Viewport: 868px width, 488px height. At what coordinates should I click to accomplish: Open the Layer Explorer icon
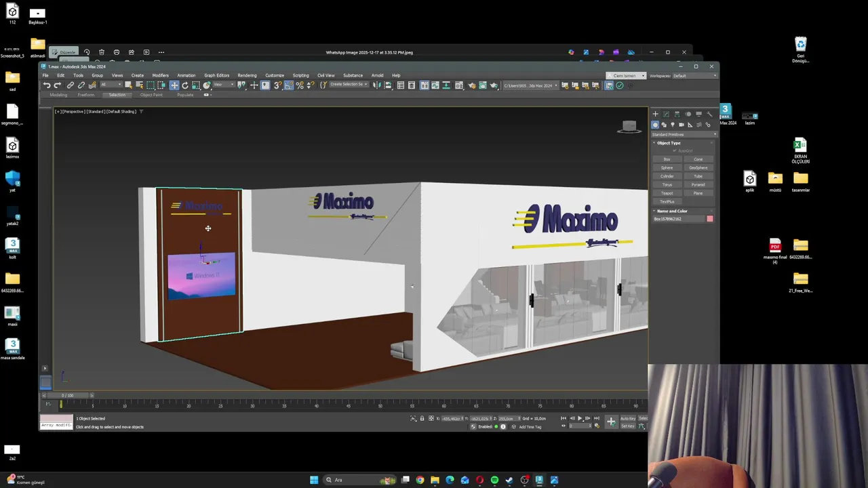click(412, 85)
